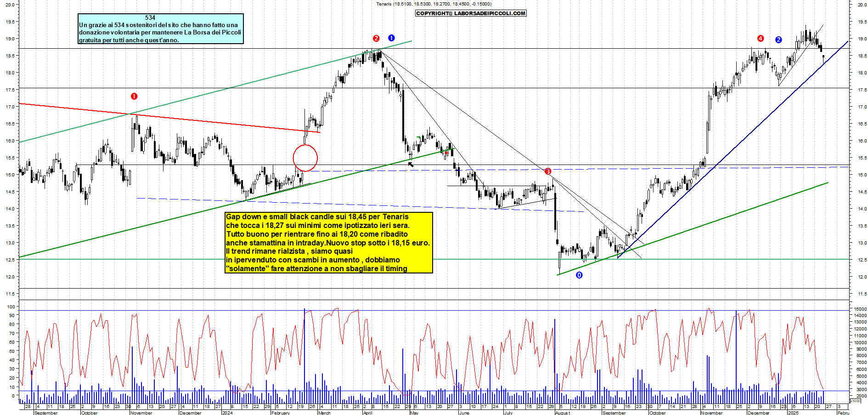This screenshot has width=868, height=415.
Task: Click the blue wave marker 0 at the August low
Action: tap(579, 275)
